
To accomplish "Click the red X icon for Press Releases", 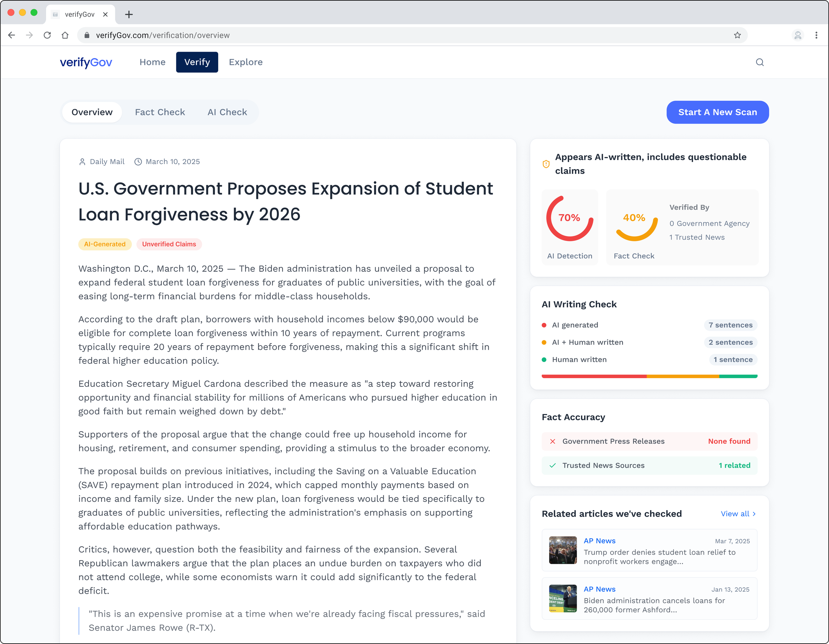I will (553, 441).
